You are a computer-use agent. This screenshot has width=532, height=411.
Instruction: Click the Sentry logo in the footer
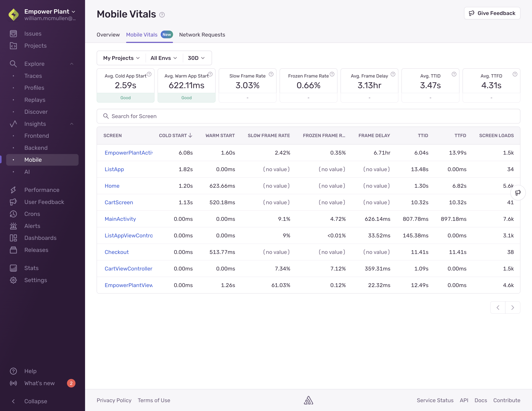tap(308, 400)
